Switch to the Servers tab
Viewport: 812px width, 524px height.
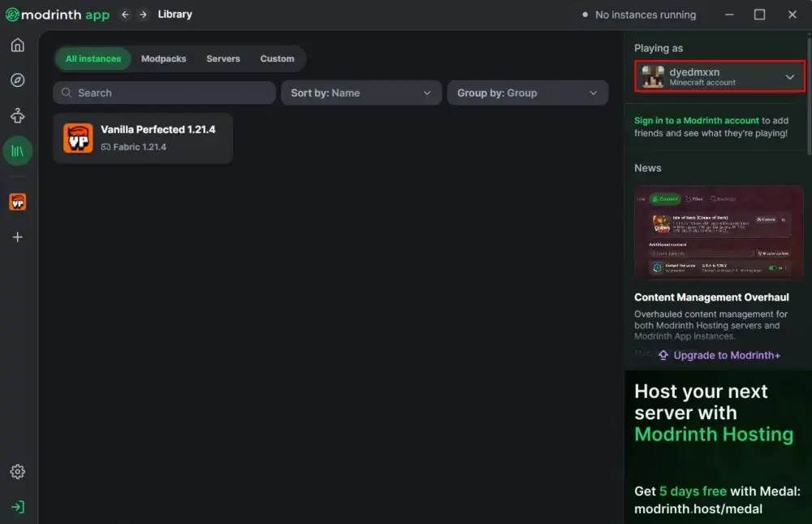point(222,58)
